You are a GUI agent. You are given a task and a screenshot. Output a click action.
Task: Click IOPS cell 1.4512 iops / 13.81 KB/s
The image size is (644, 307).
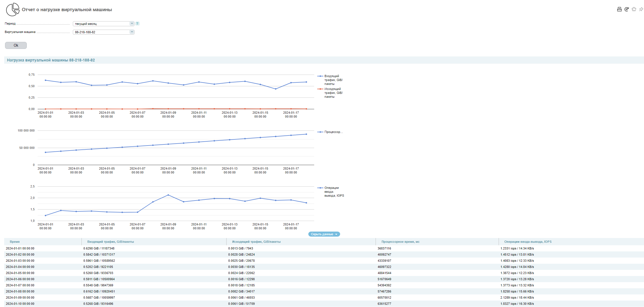[x=517, y=254]
